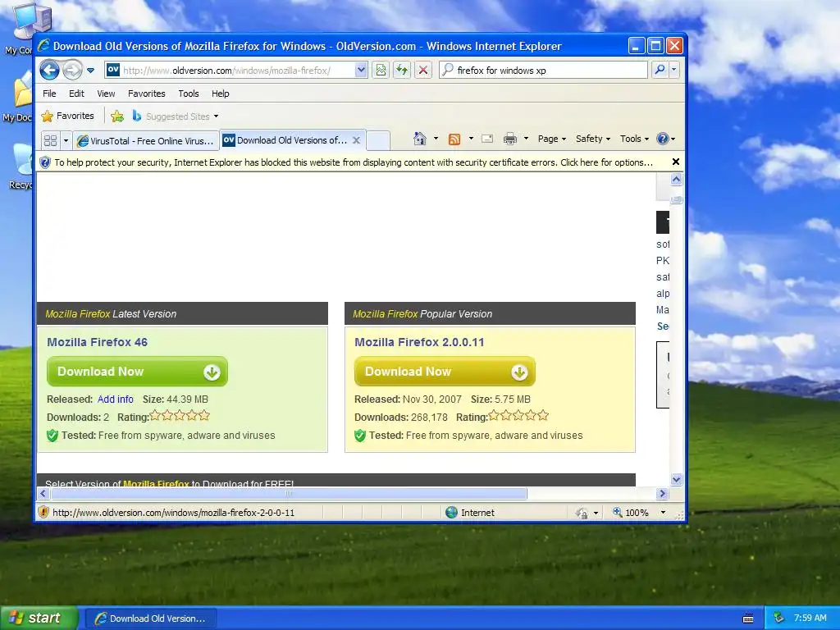Open the Favorites menu
Image resolution: width=840 pixels, height=630 pixels.
[x=146, y=94]
